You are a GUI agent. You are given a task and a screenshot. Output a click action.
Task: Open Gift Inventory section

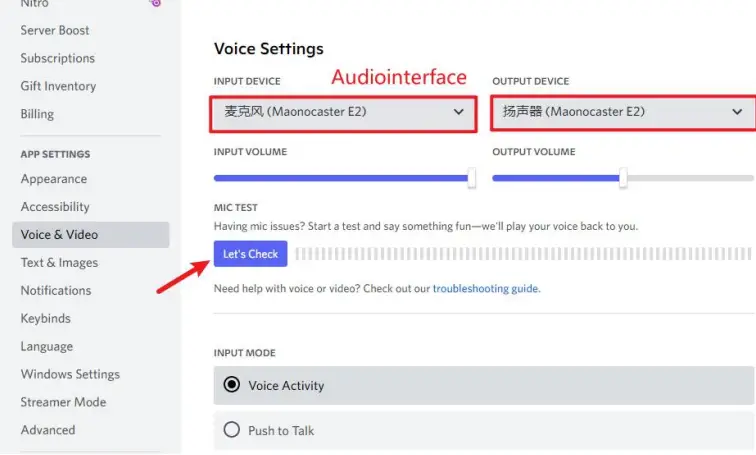(58, 86)
